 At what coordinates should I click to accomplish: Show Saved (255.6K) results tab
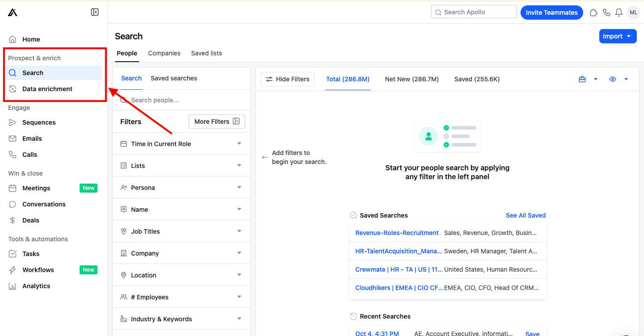(477, 79)
